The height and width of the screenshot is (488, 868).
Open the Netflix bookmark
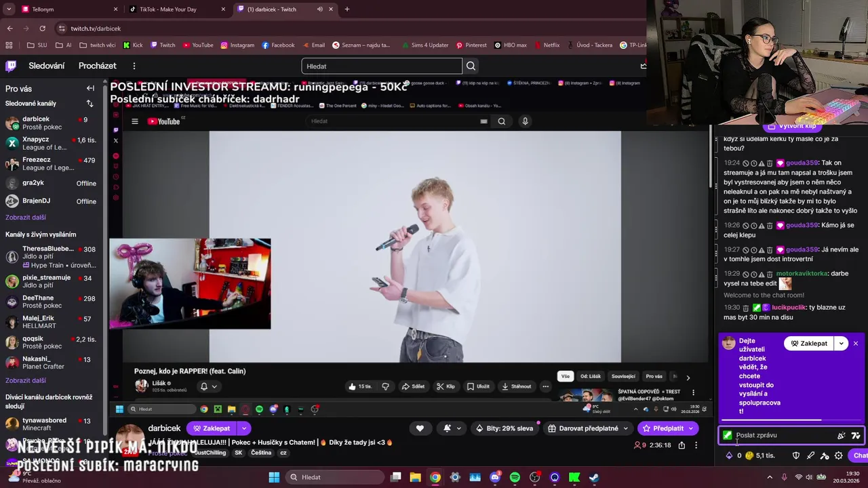pyautogui.click(x=546, y=45)
